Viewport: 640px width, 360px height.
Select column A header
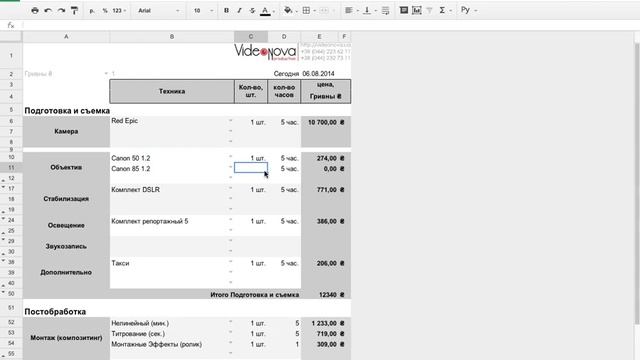(66, 37)
